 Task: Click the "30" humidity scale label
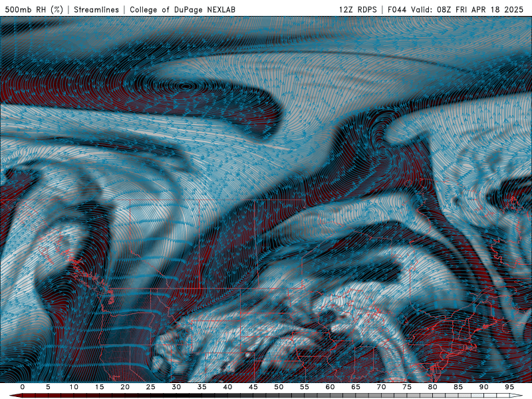176,387
